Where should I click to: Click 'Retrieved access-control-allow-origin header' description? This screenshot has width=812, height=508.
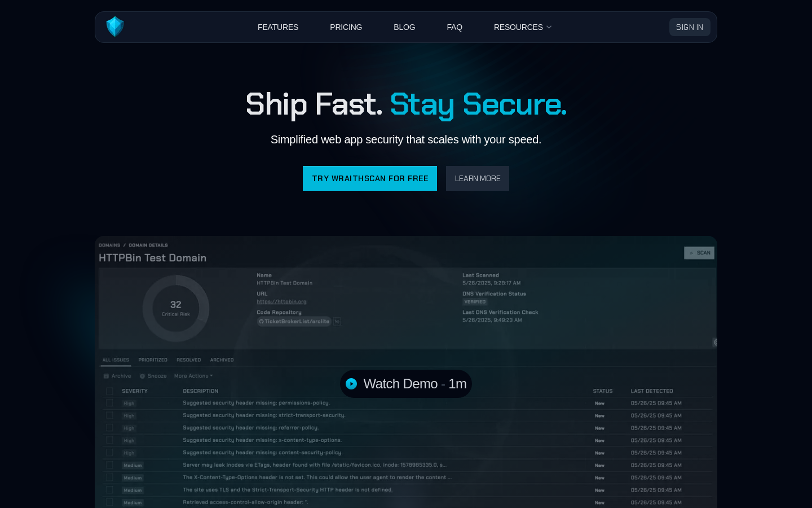[245, 502]
